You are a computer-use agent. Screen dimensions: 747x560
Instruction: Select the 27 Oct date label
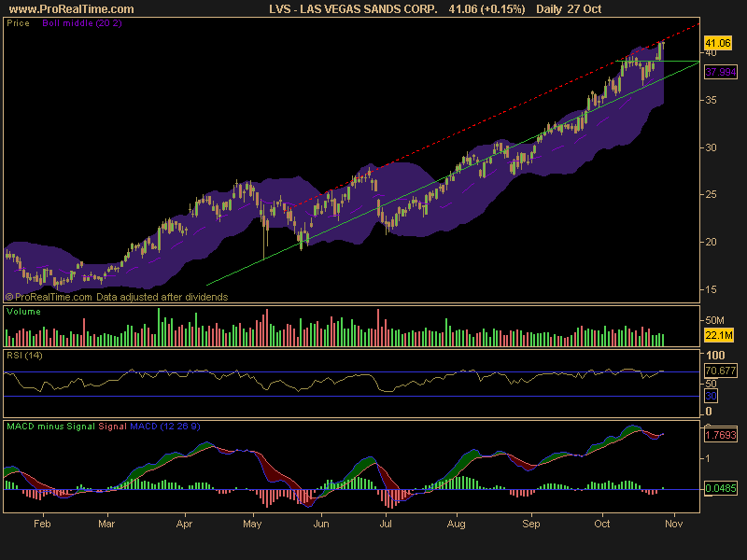click(x=585, y=8)
